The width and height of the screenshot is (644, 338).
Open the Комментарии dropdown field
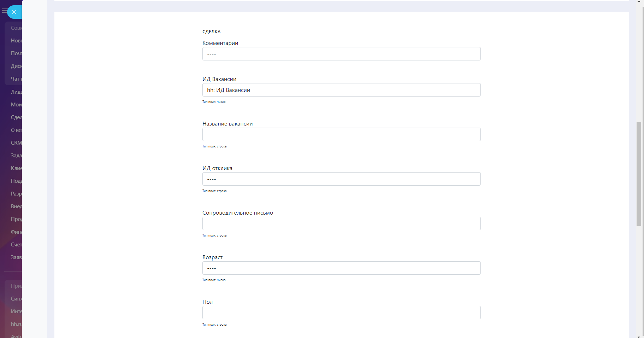pyautogui.click(x=341, y=54)
